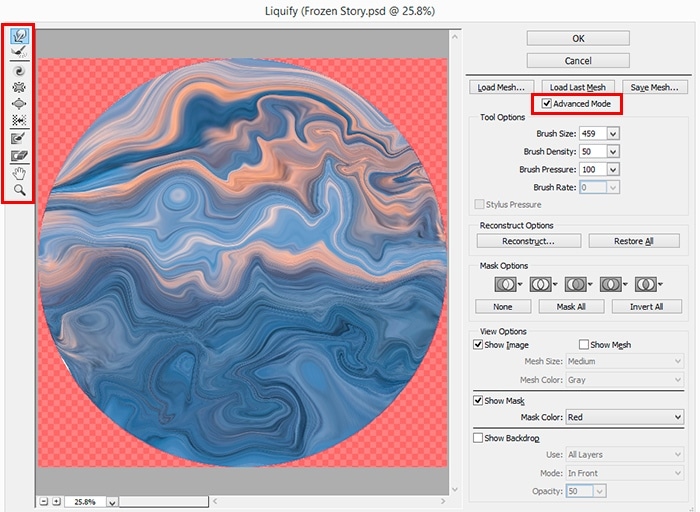Open the Mask Color dropdown showing Red
700x512 pixels.
pos(625,417)
